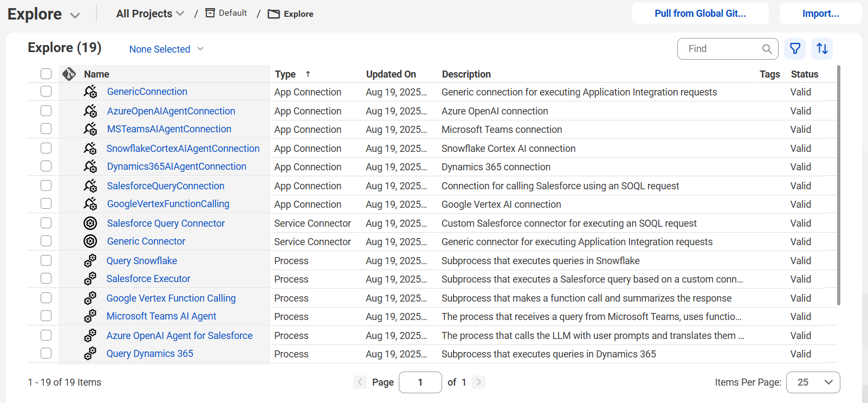The image size is (868, 403).
Task: Check the Generic Connector row checkbox
Action: (x=46, y=241)
